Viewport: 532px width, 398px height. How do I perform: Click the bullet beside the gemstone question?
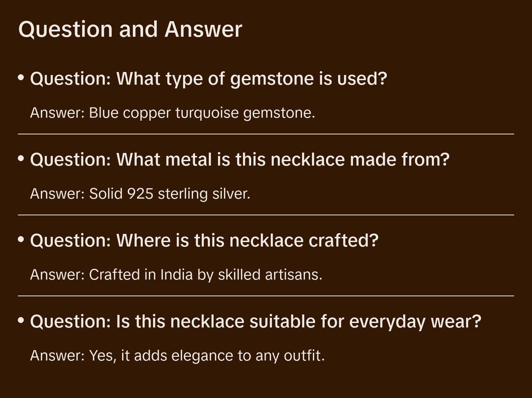(21, 78)
